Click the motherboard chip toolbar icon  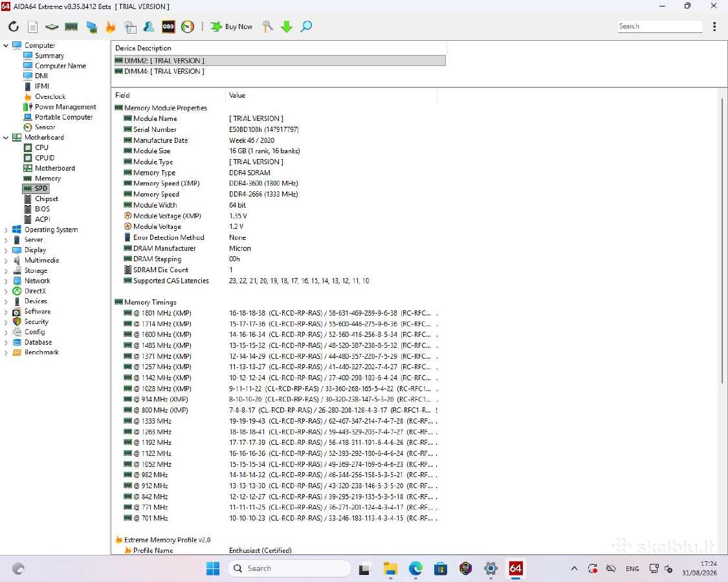click(x=52, y=27)
